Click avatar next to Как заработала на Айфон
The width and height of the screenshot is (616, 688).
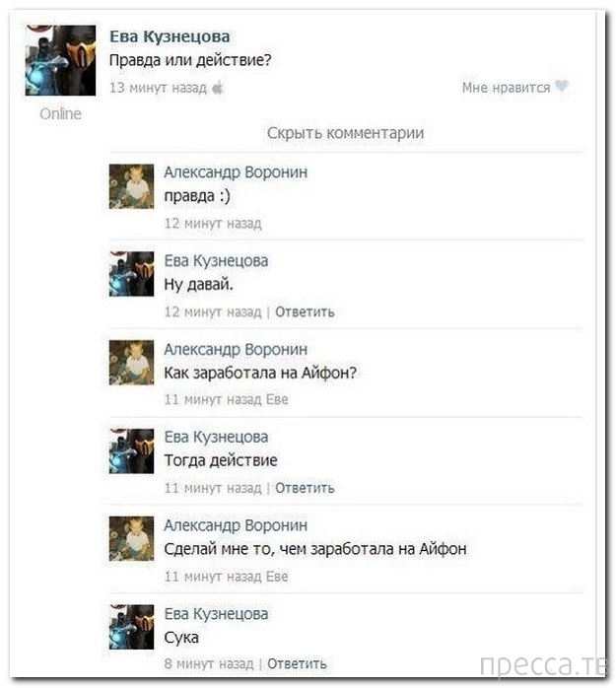click(131, 363)
